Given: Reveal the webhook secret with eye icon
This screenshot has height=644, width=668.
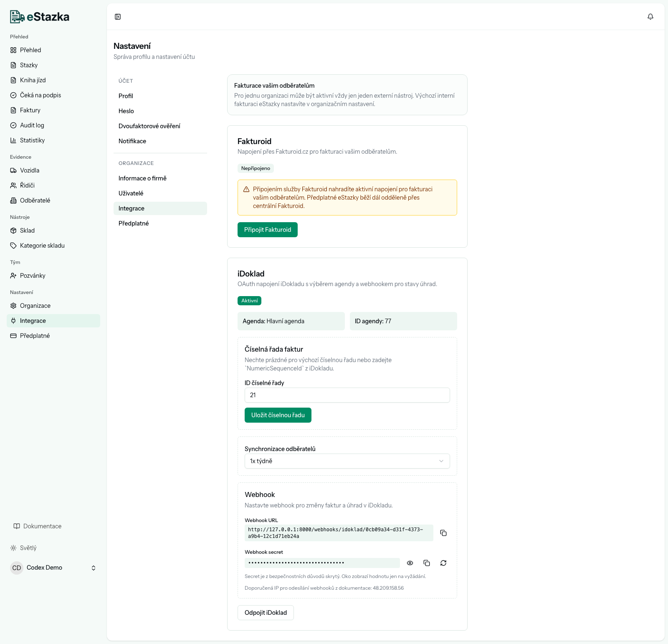Looking at the screenshot, I should coord(410,563).
